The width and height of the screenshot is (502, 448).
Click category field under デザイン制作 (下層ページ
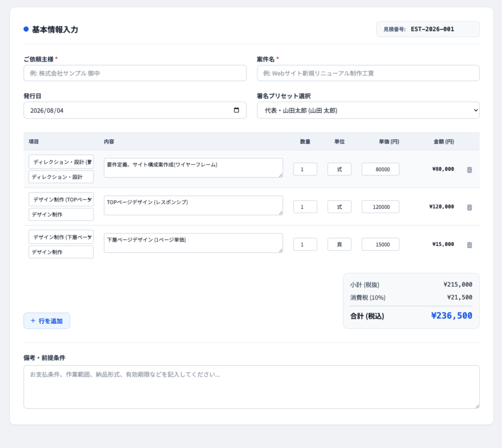(x=61, y=252)
